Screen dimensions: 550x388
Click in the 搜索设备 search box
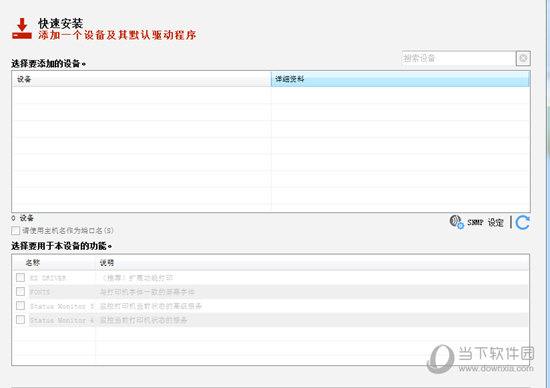click(x=458, y=58)
